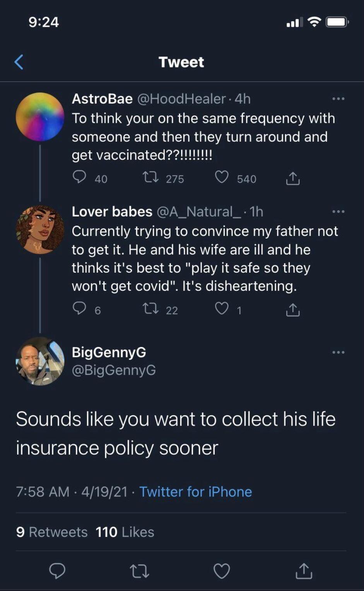
Task: Reply to AstroBae's tweet via comment icon
Action: click(79, 177)
